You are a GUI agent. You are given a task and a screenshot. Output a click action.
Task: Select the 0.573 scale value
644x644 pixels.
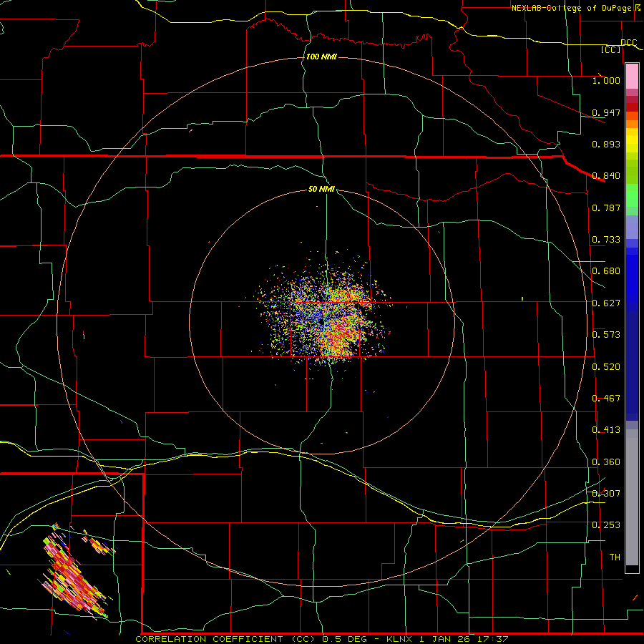[x=606, y=335]
